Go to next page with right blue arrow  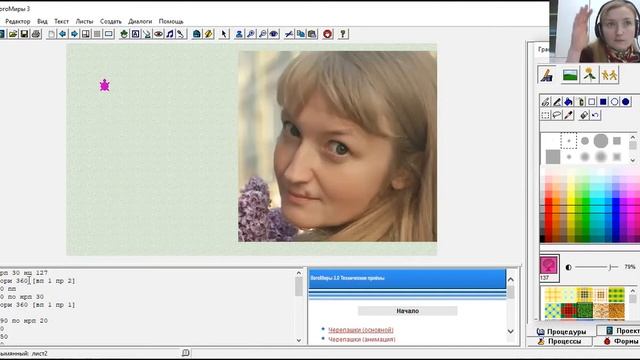74,34
